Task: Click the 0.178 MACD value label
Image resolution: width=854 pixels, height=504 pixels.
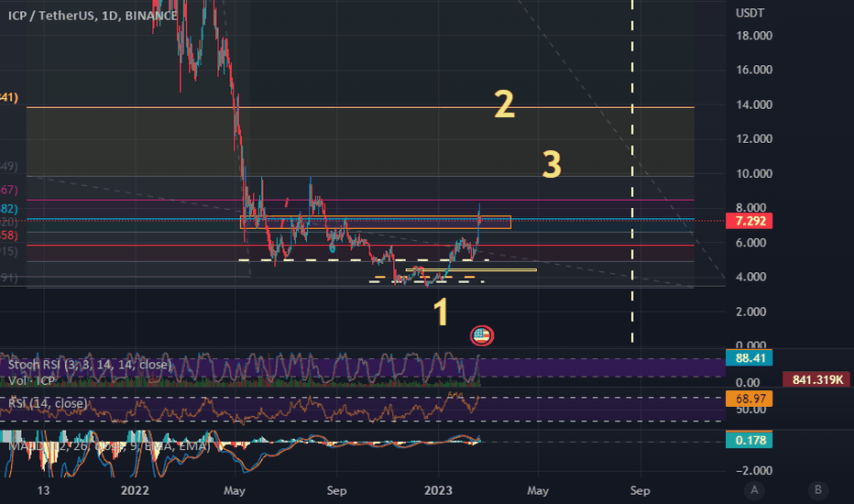Action: (750, 440)
